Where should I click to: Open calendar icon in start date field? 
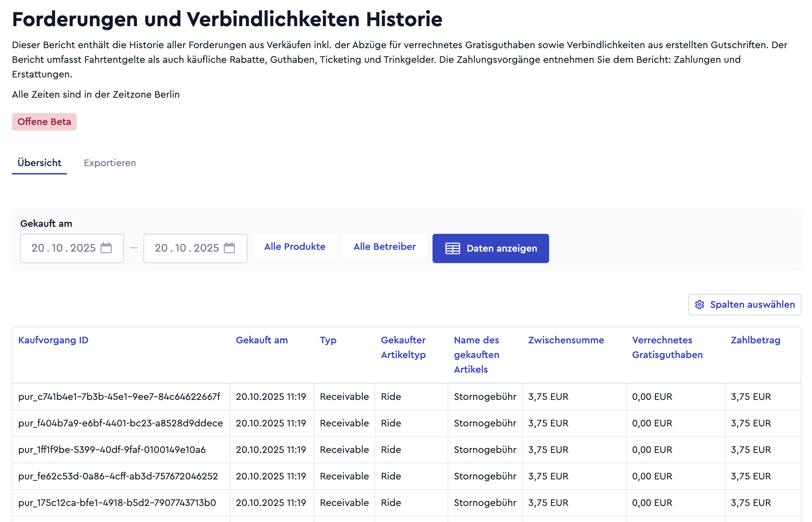106,248
